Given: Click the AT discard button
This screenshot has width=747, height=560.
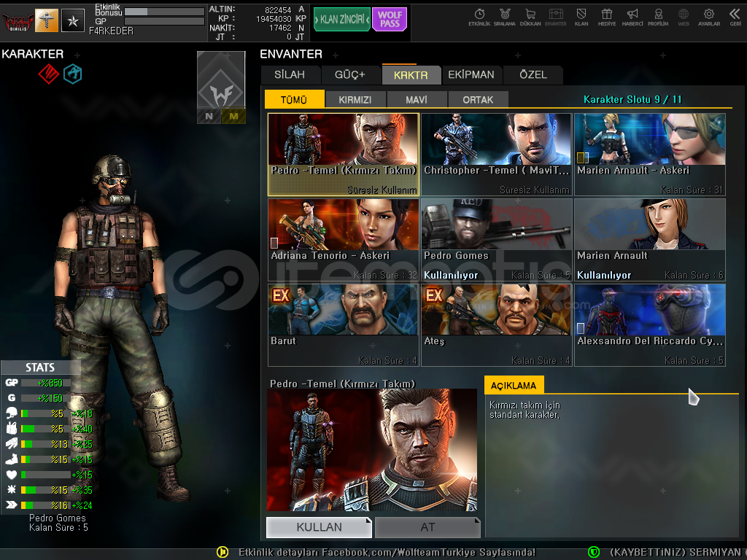Looking at the screenshot, I should 427,527.
